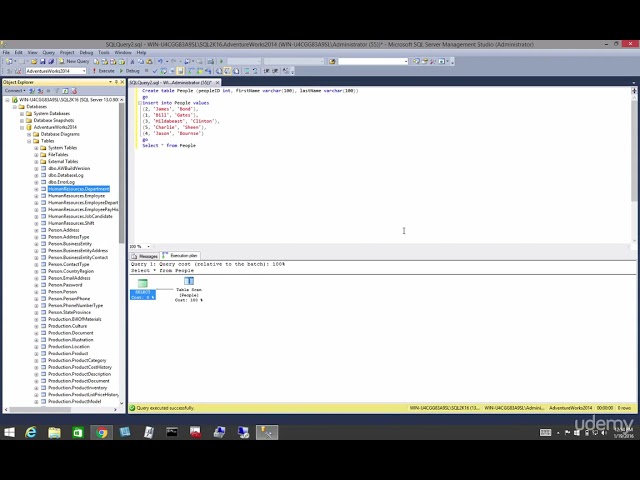Select the Table Scan plan operator

pyautogui.click(x=189, y=289)
